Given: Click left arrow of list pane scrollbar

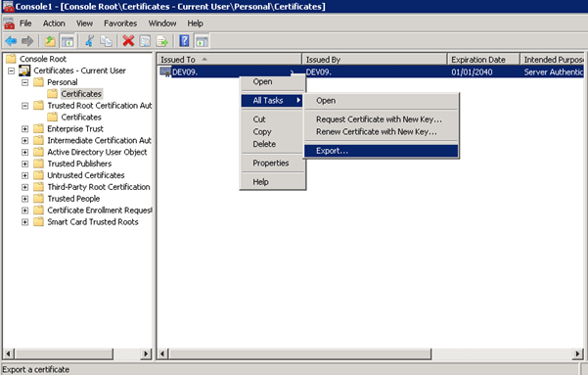Looking at the screenshot, I should point(162,353).
